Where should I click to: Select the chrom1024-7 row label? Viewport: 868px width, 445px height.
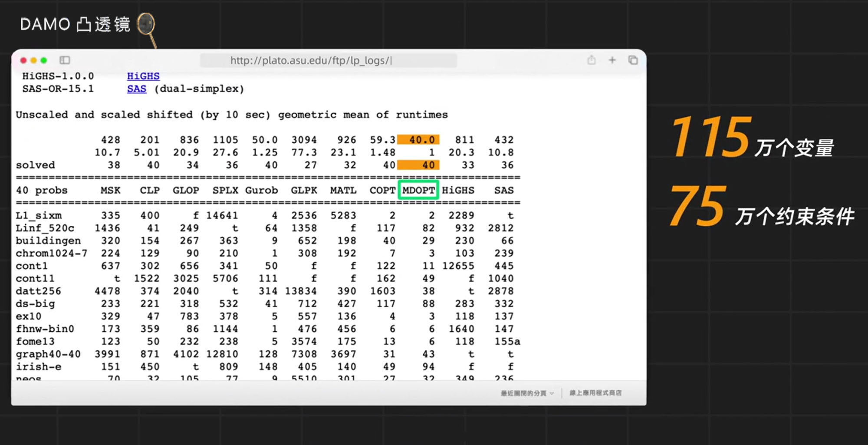click(52, 253)
